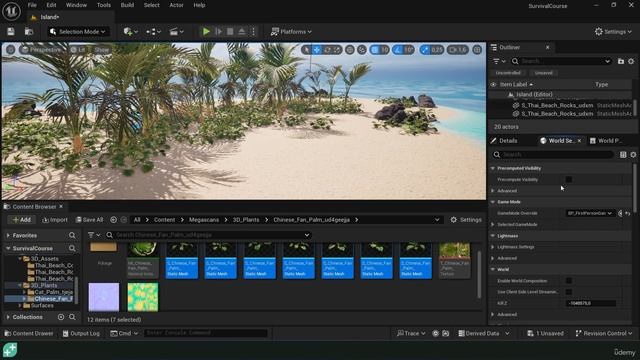Click the Import button in Content Browser

pos(55,220)
